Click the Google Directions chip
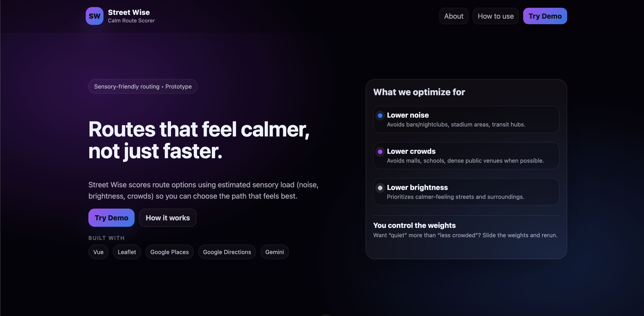 pyautogui.click(x=227, y=252)
